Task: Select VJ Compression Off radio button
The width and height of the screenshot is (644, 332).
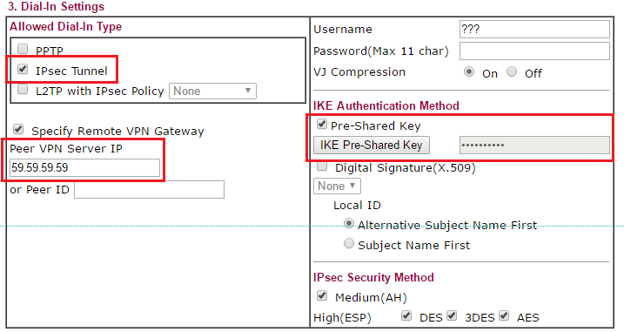Action: point(512,72)
